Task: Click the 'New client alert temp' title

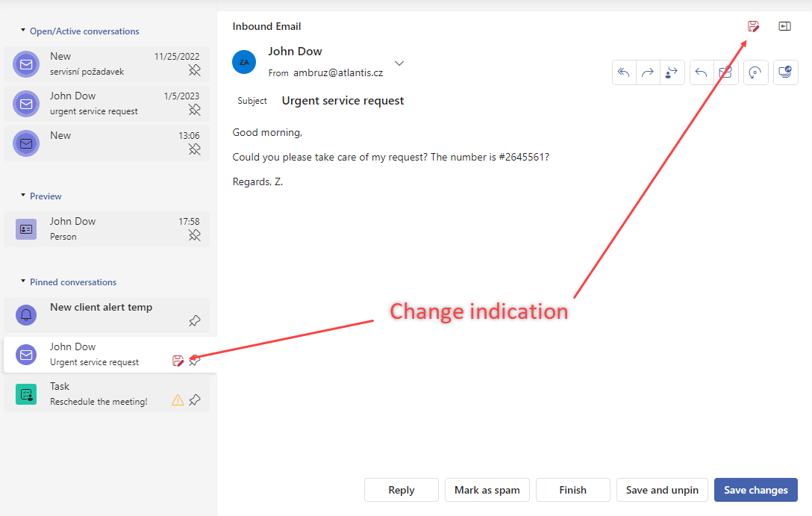Action: click(101, 307)
